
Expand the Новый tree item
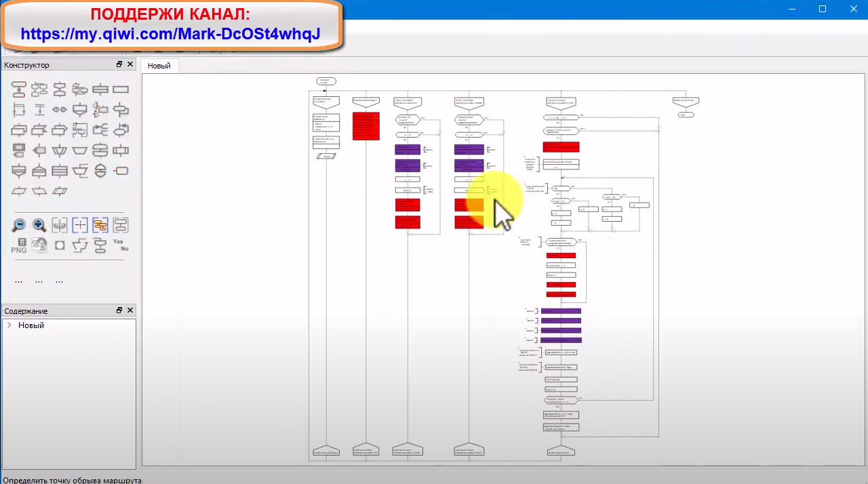[x=9, y=325]
